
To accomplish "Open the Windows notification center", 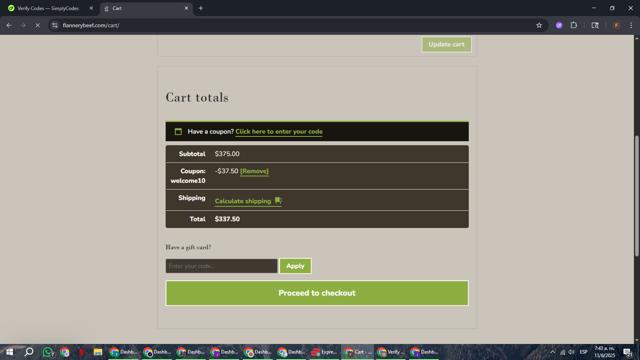I will tap(627, 352).
